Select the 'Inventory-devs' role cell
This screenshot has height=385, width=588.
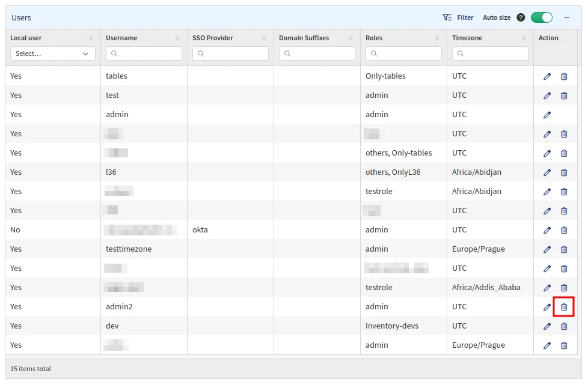coord(391,326)
